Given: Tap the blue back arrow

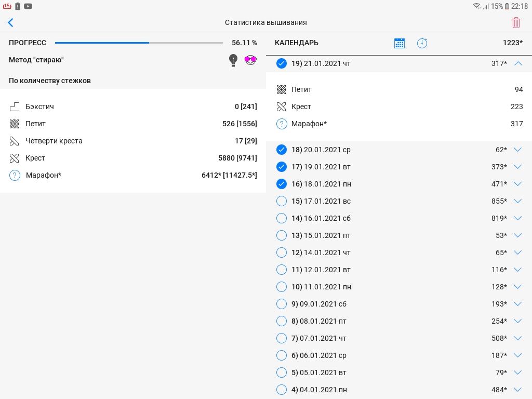Looking at the screenshot, I should [10, 22].
